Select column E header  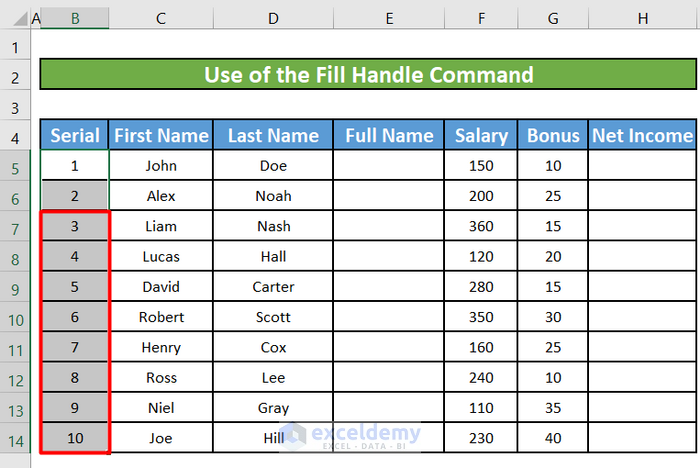[388, 17]
